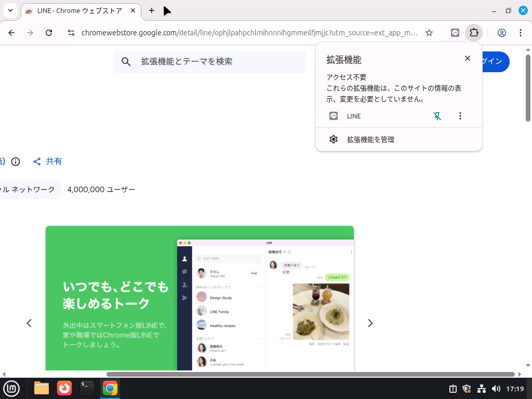This screenshot has height=399, width=532.
Task: Open site information icon in the address bar
Action: click(x=71, y=32)
